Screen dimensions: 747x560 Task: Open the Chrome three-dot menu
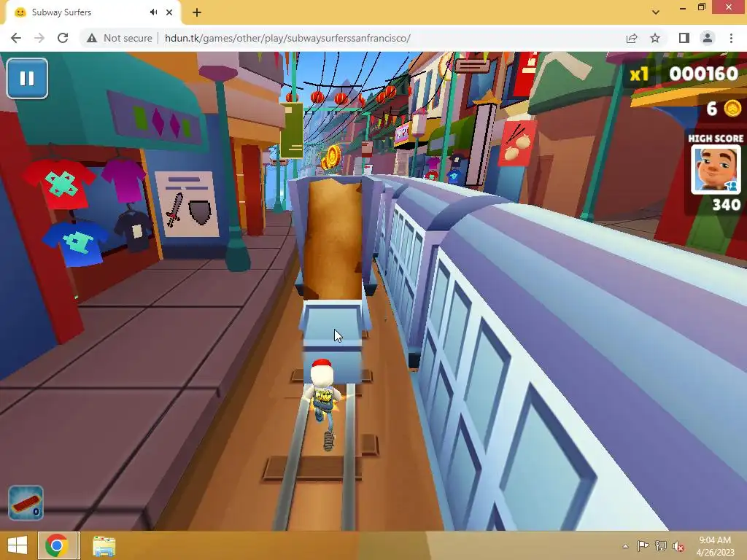[731, 38]
